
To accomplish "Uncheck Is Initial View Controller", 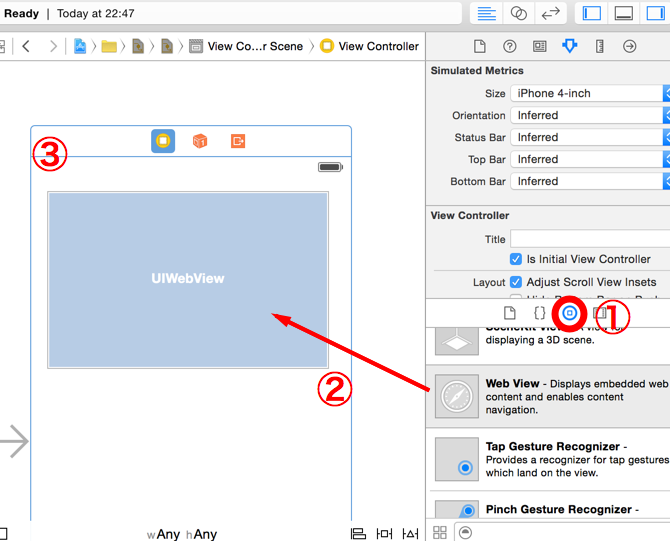I will pyautogui.click(x=516, y=259).
